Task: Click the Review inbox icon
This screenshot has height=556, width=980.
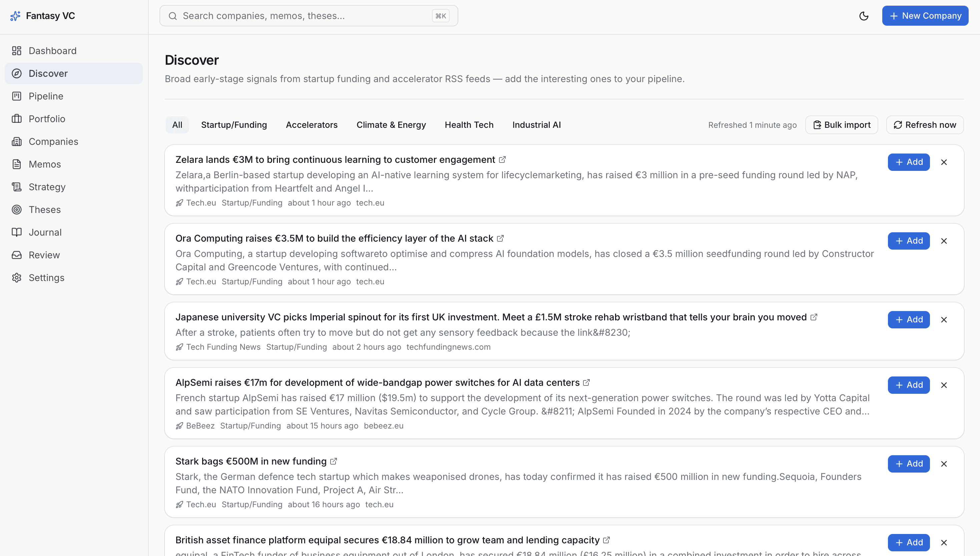Action: point(16,255)
